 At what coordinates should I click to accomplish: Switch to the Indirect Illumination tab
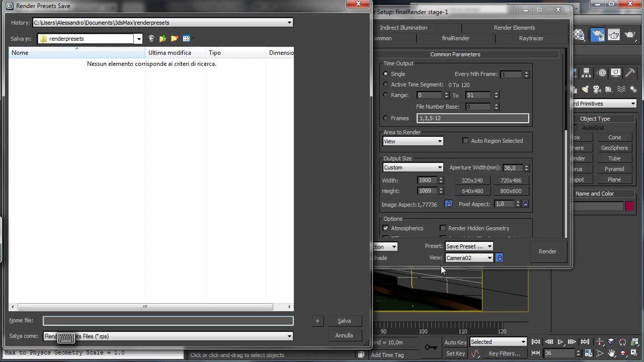click(x=404, y=28)
